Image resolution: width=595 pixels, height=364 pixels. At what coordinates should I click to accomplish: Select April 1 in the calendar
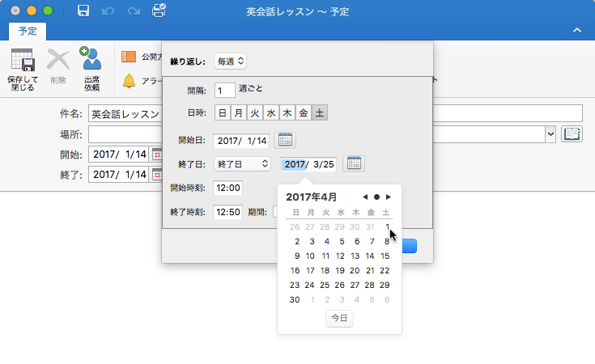pos(387,226)
